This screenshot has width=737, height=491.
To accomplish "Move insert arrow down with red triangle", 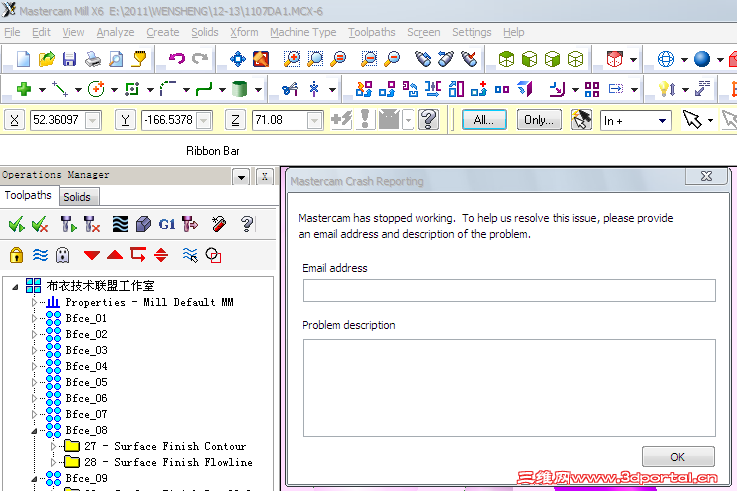I will (x=92, y=255).
